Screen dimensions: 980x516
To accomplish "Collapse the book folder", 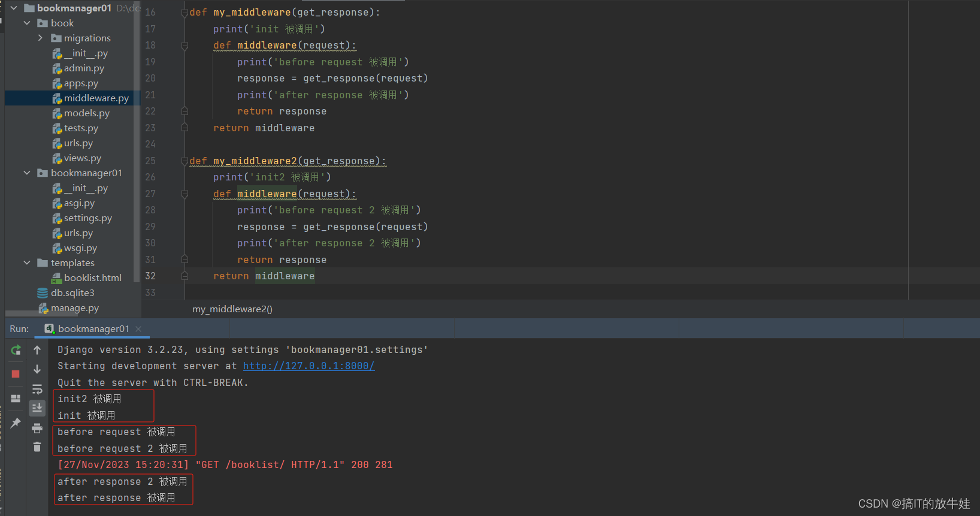I will click(x=27, y=23).
